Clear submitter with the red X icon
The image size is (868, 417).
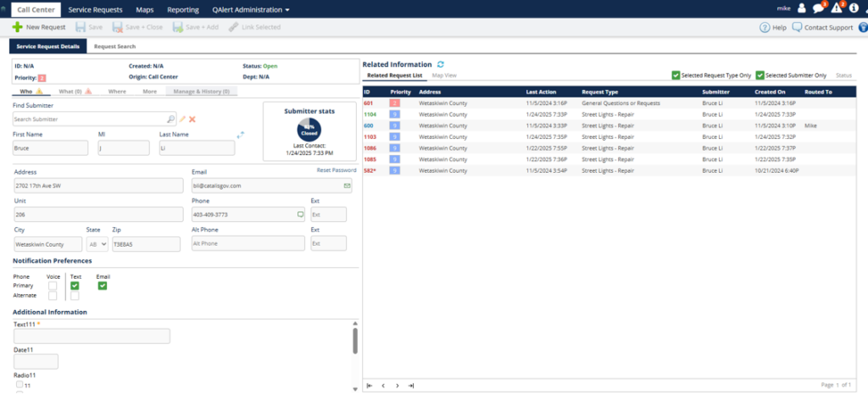[192, 120]
